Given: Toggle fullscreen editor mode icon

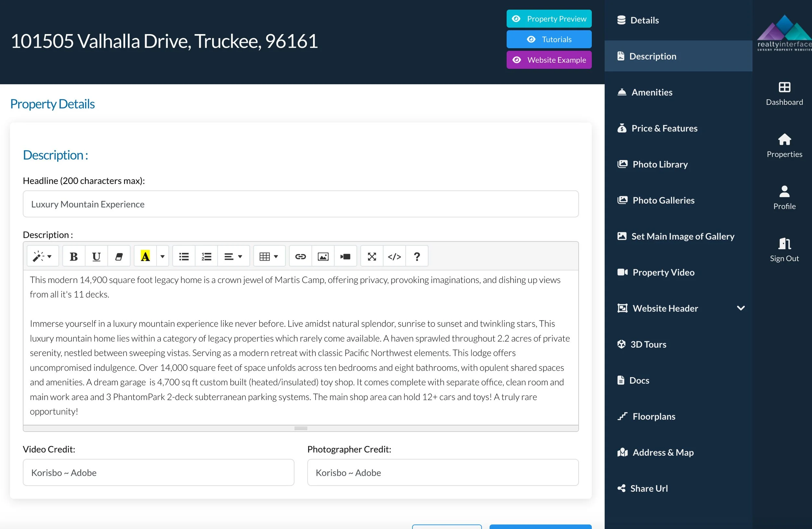Looking at the screenshot, I should (x=372, y=256).
